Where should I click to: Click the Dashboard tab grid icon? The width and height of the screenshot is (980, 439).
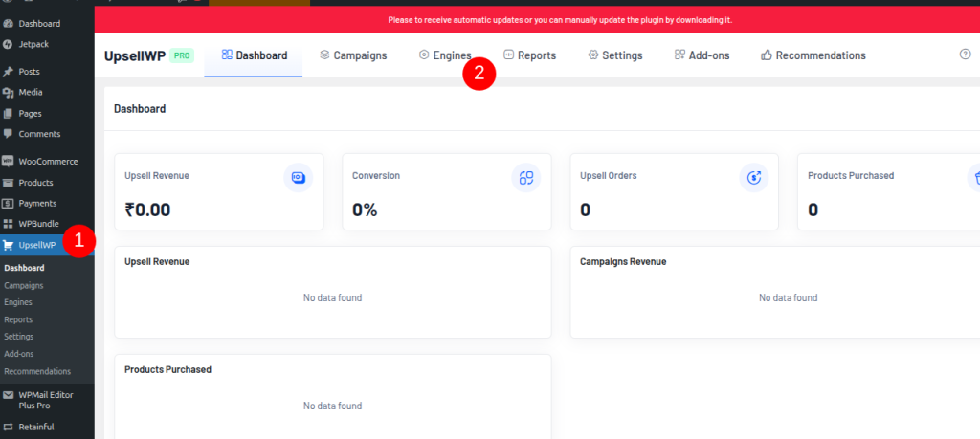[x=227, y=55]
